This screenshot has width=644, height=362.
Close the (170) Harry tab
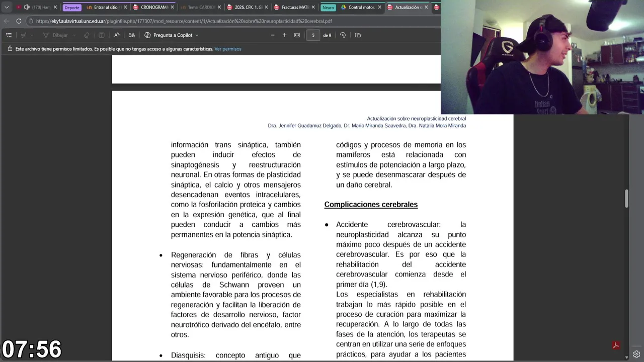pyautogui.click(x=55, y=7)
